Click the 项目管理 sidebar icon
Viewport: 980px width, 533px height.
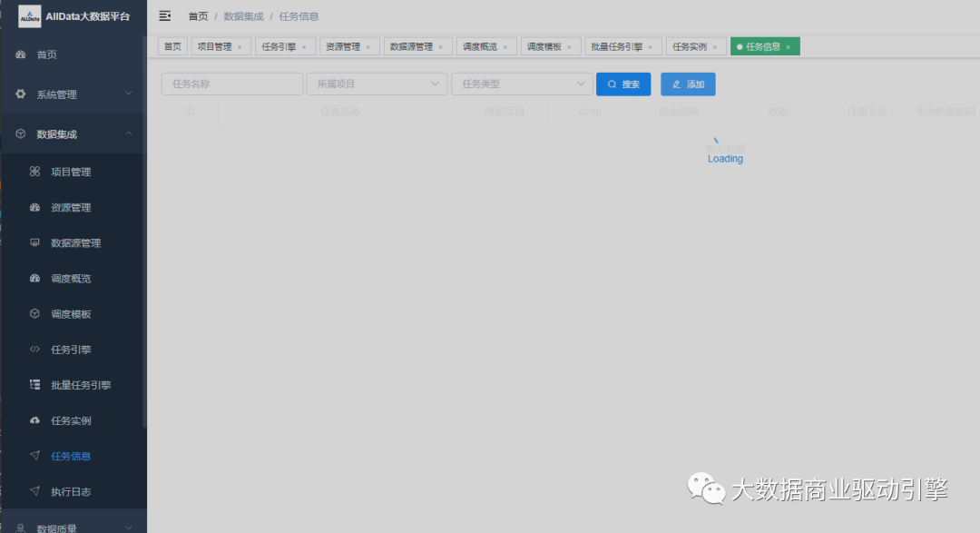pyautogui.click(x=34, y=172)
